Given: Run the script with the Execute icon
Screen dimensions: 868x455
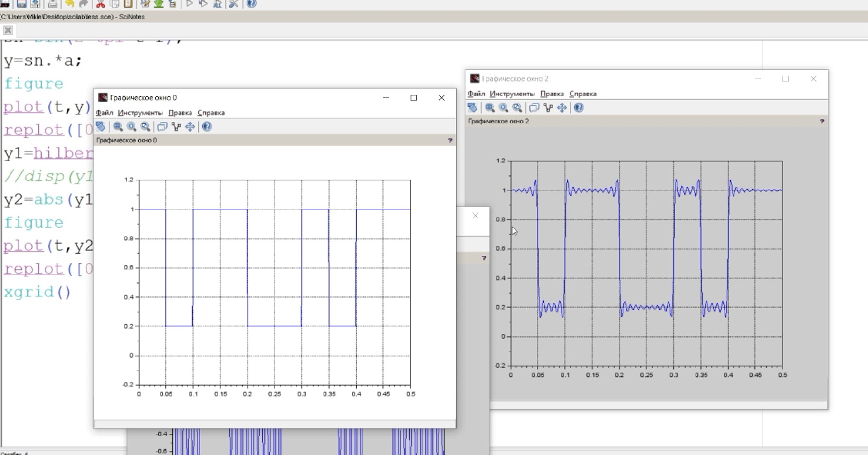Looking at the screenshot, I should tap(189, 4).
